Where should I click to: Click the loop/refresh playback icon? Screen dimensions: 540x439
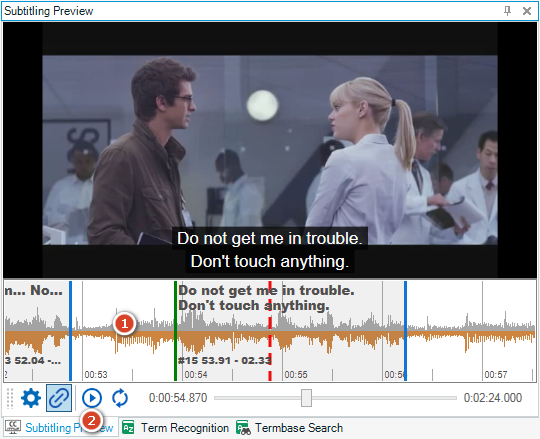tap(120, 398)
